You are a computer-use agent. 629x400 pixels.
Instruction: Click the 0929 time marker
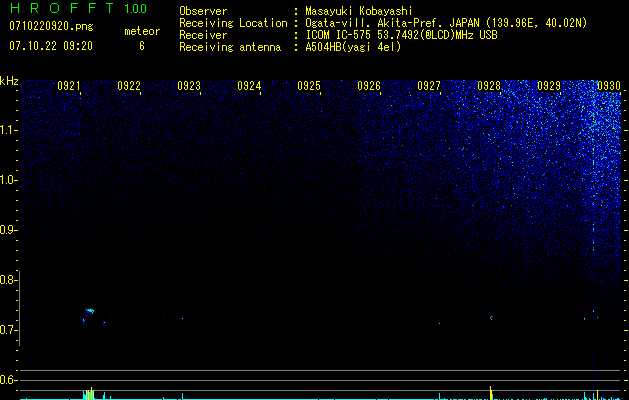549,86
